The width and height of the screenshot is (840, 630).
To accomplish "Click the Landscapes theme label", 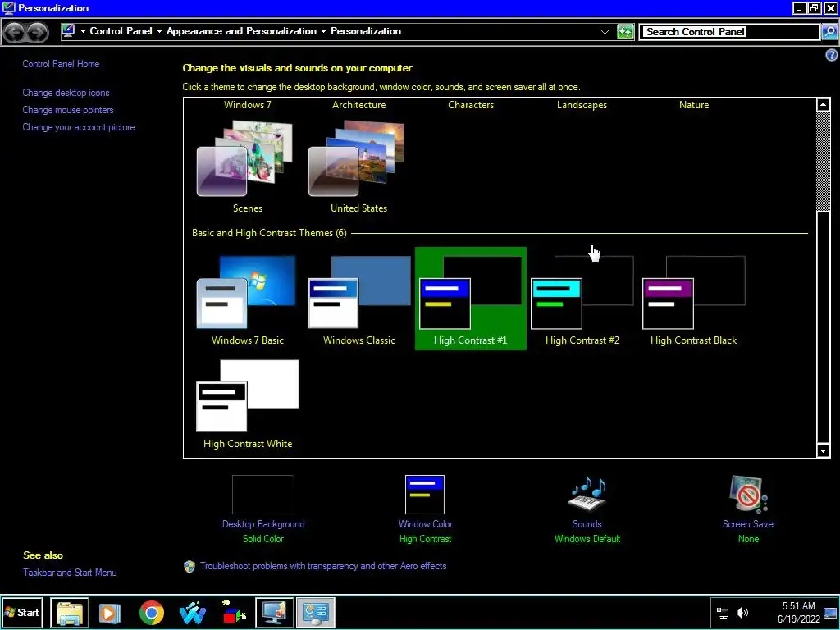I will pos(582,105).
